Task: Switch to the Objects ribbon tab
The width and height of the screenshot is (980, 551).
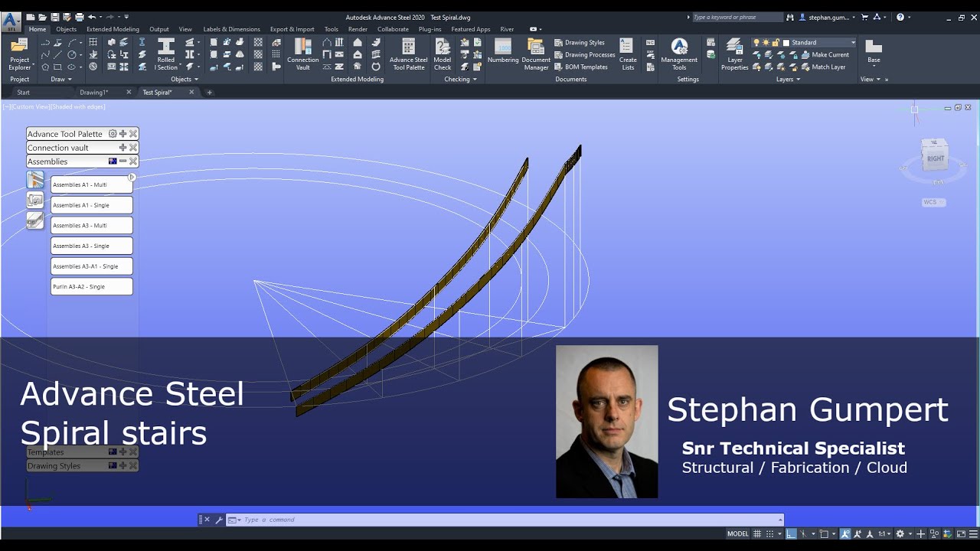Action: click(x=66, y=29)
